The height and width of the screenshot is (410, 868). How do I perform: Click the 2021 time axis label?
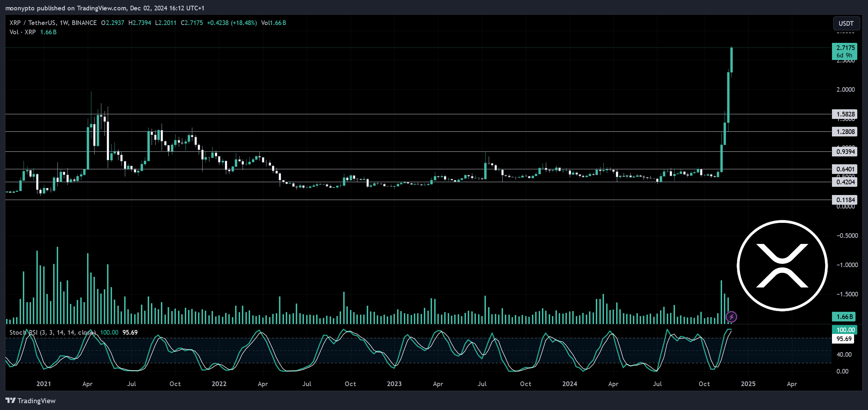[44, 384]
